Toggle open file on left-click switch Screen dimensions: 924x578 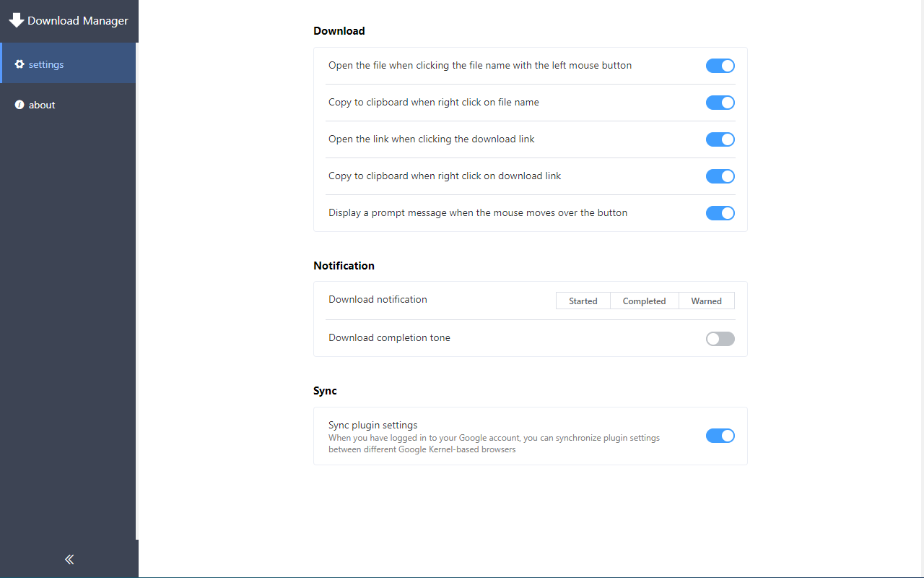coord(720,66)
